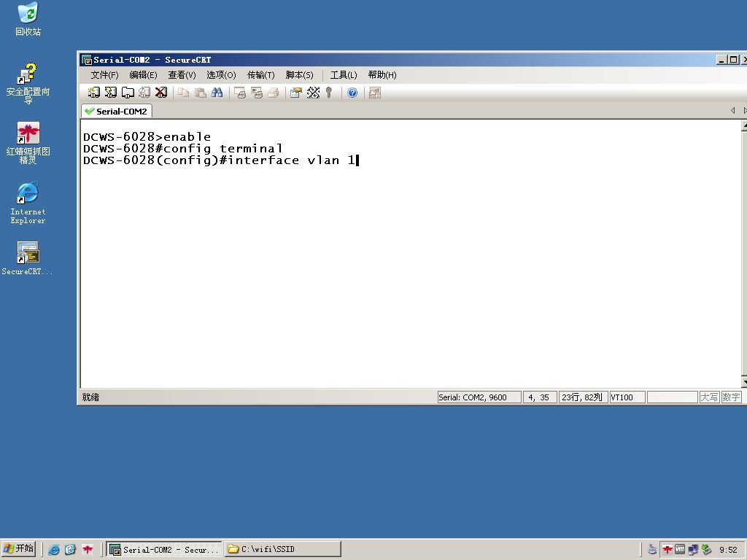Click the tab scroll left arrow
Image resolution: width=747 pixels, height=560 pixels.
point(732,111)
